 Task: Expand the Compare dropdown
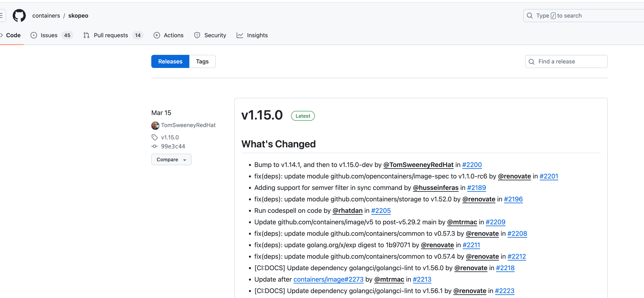tap(171, 159)
